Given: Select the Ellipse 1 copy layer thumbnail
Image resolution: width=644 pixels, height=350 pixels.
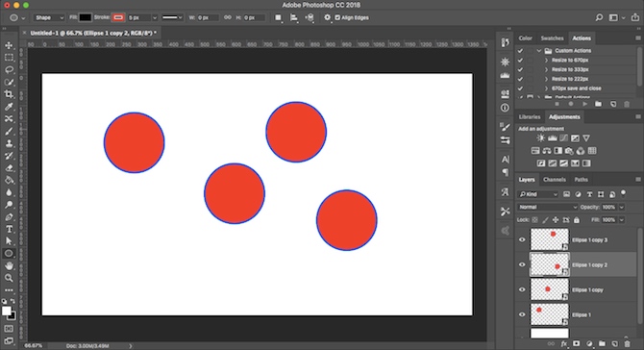Looking at the screenshot, I should click(x=549, y=289).
